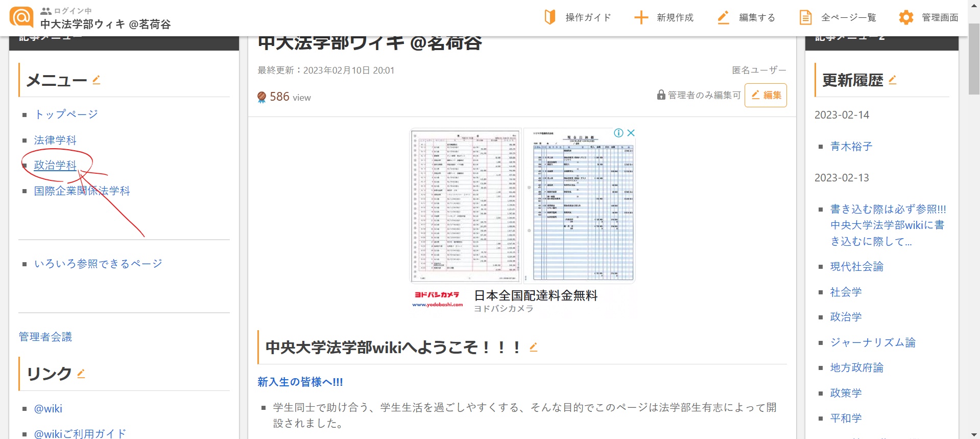Viewport: 980px width, 439px height.
Task: Click the pencil icon next to メニュー heading
Action: click(x=96, y=80)
